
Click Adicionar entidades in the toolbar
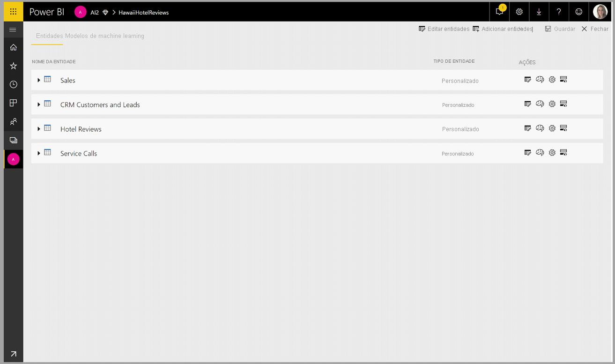(x=503, y=29)
